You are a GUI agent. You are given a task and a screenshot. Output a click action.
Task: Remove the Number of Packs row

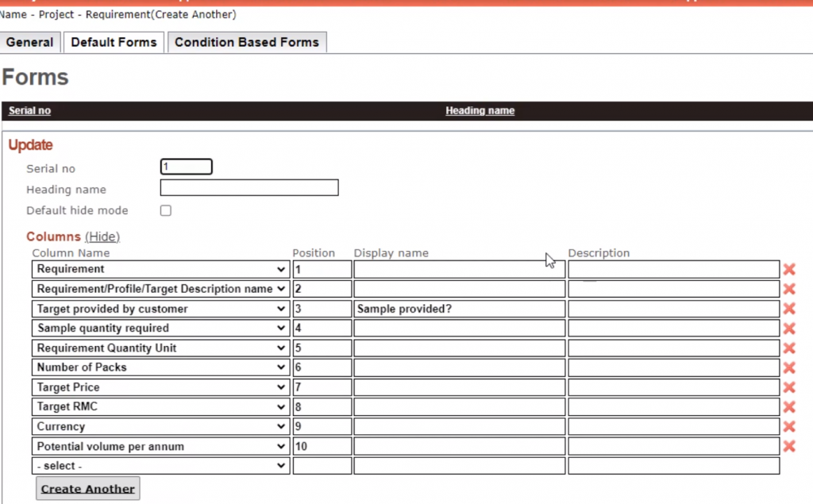788,367
